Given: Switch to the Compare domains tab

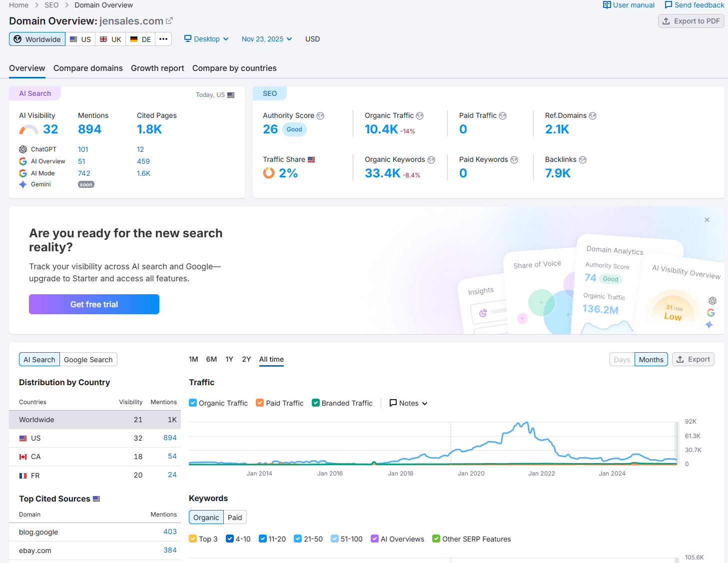Looking at the screenshot, I should [88, 68].
